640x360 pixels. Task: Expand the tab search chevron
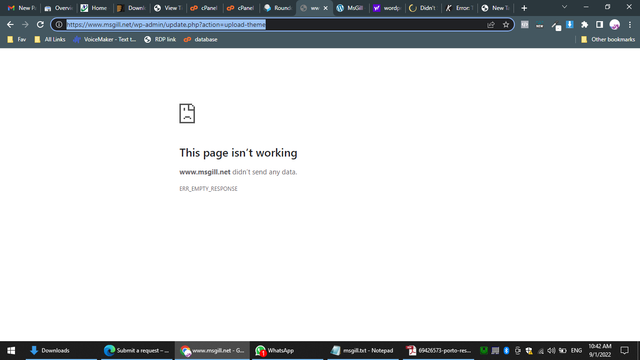(x=564, y=7)
